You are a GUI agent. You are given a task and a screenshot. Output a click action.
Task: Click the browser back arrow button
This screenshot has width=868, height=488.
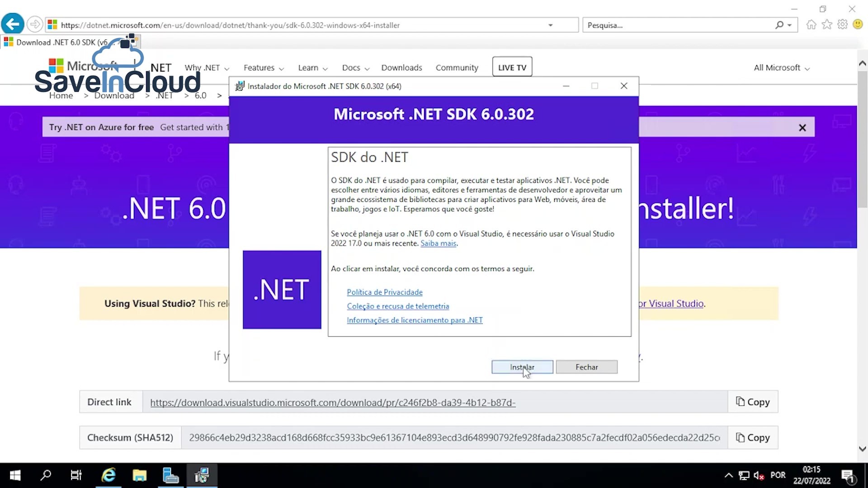(x=13, y=24)
